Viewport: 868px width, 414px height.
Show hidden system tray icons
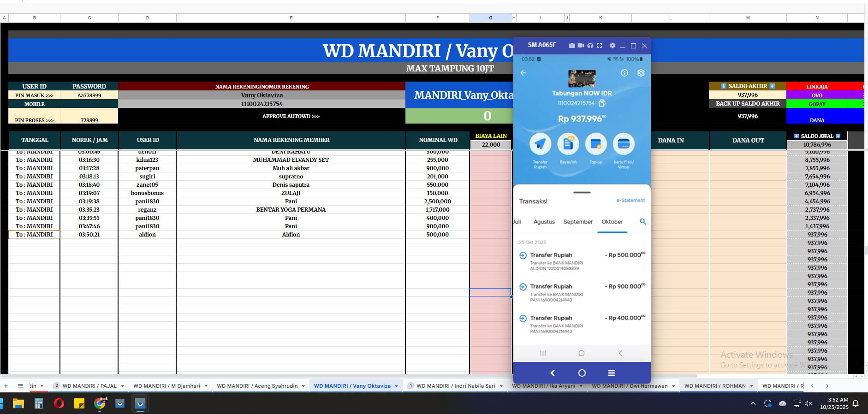pos(753,403)
